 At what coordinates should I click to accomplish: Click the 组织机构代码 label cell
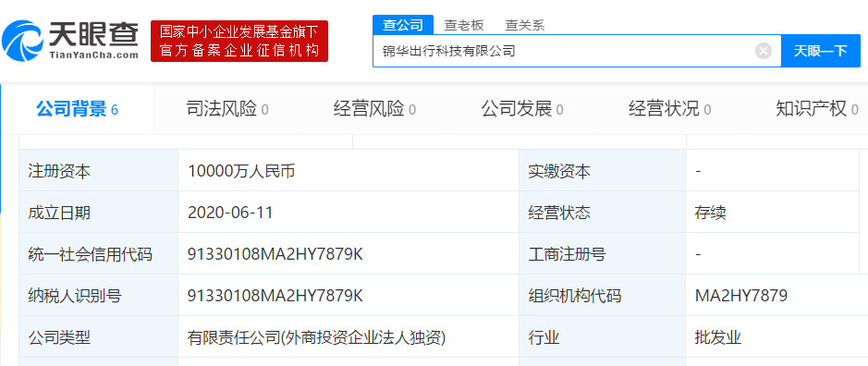603,296
